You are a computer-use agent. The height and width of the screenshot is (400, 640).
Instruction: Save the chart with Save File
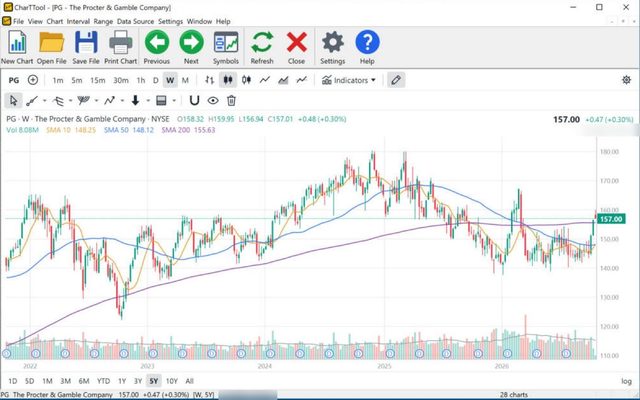(86, 47)
